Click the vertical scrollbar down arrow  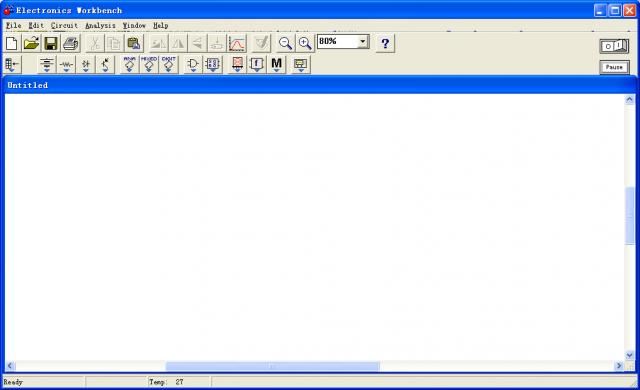[x=629, y=355]
